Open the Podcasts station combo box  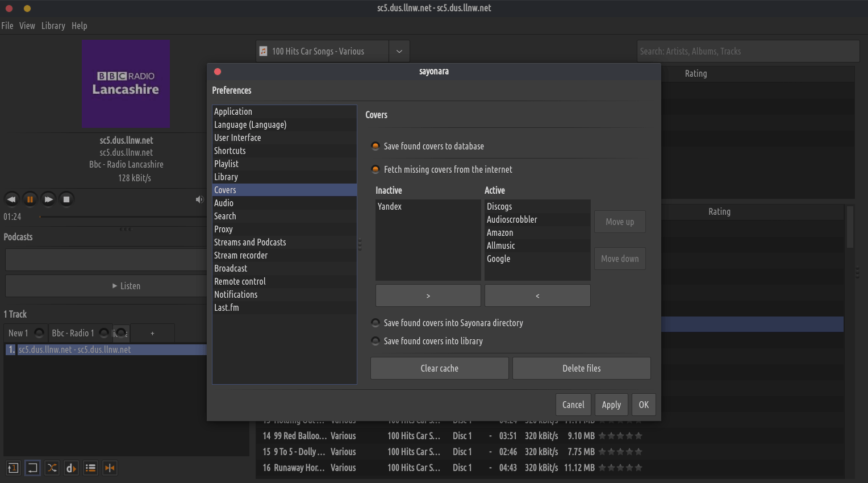tap(106, 260)
